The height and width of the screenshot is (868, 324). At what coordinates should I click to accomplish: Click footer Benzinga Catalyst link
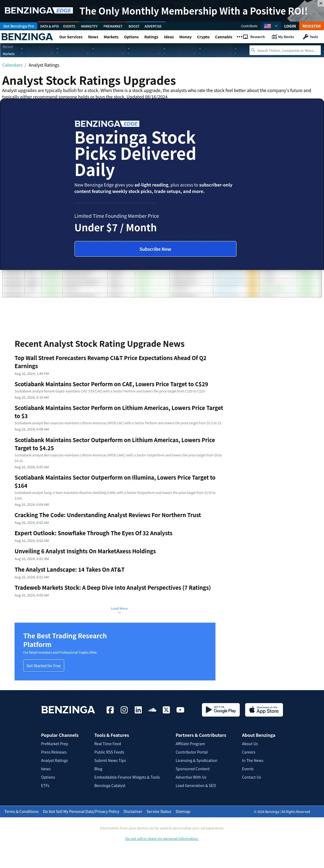tap(110, 785)
